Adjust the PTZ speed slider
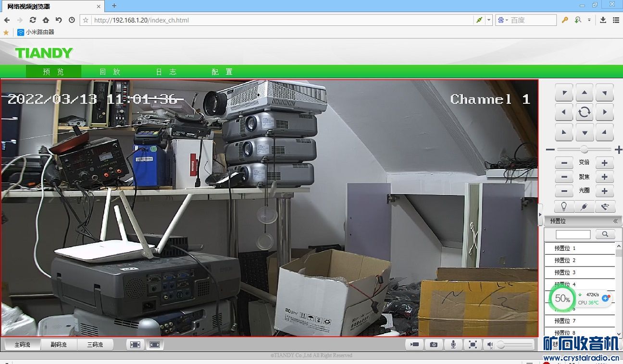The image size is (623, 364). click(x=584, y=149)
